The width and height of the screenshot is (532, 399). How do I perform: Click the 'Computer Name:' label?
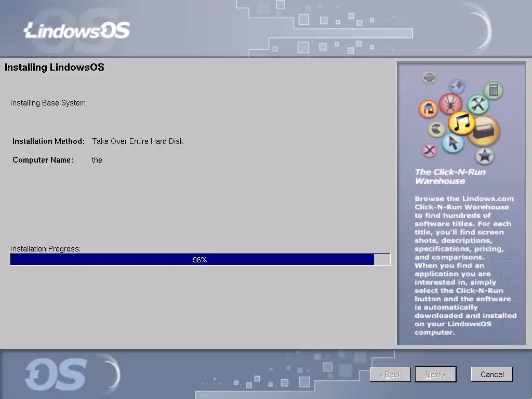[x=43, y=160]
